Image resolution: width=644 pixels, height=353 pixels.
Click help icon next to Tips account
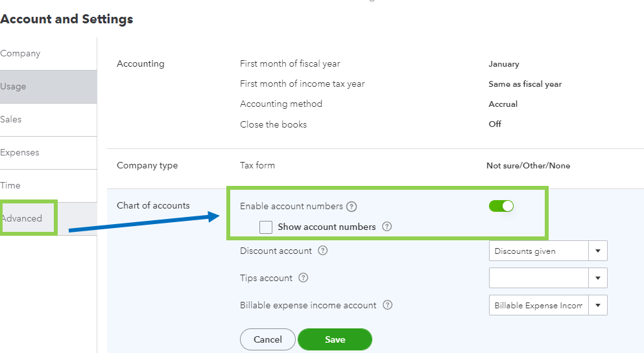point(303,278)
